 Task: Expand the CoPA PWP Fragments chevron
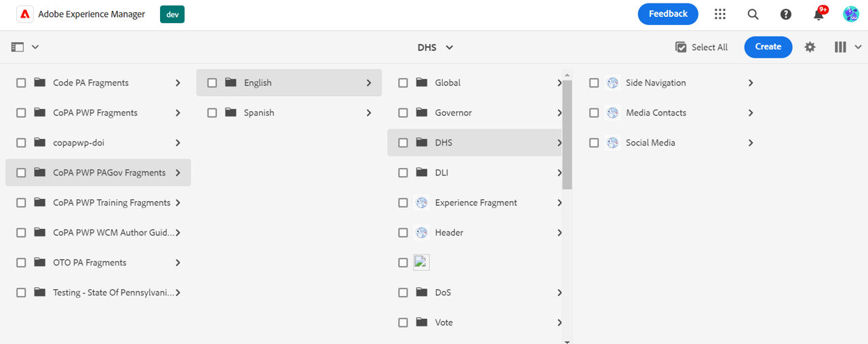coord(178,113)
